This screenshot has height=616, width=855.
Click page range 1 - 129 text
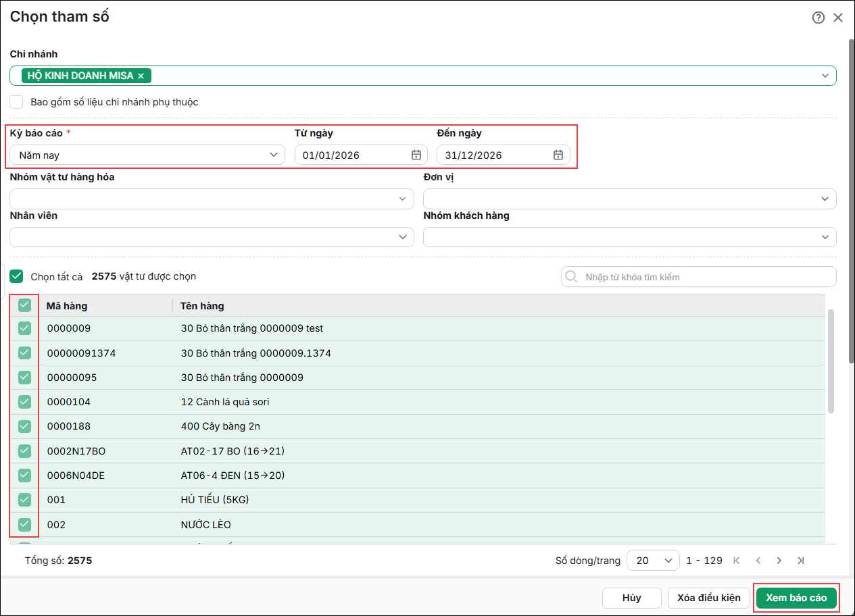(704, 561)
